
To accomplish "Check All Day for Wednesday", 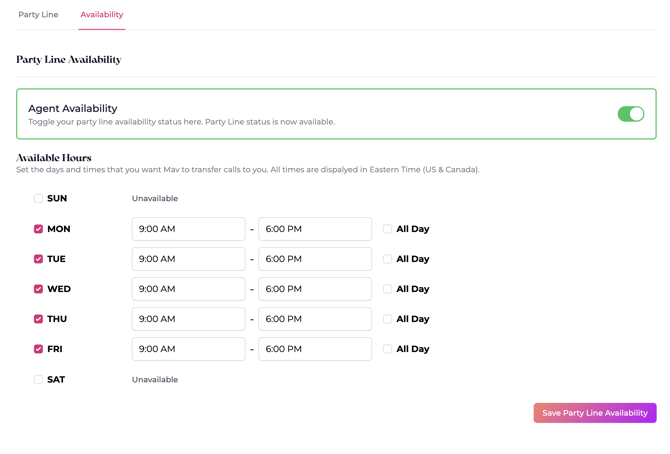I will tap(388, 289).
